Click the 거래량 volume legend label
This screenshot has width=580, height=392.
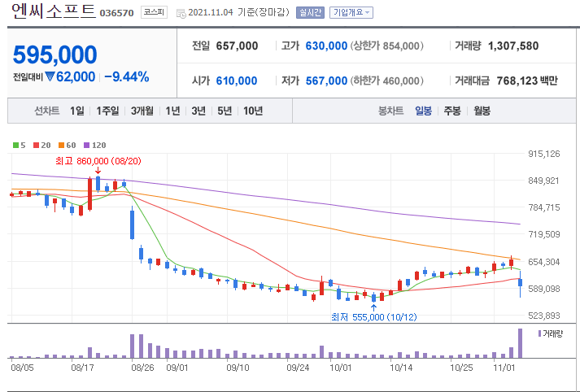[551, 334]
